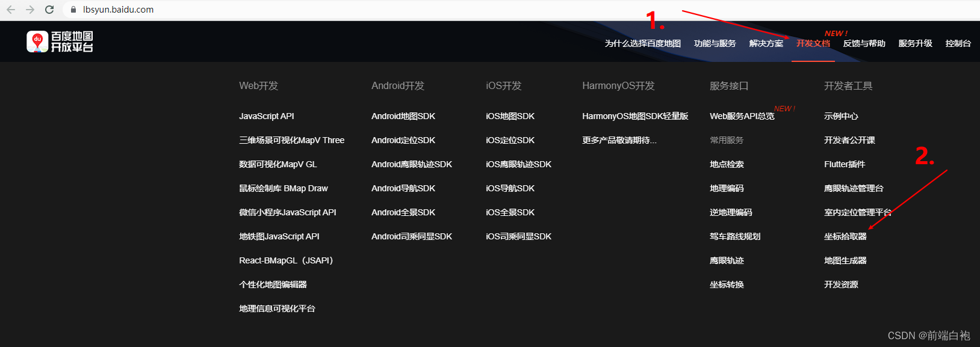Open 地理信息可视化平台 link
Viewport: 980px width, 347px height.
tap(277, 309)
